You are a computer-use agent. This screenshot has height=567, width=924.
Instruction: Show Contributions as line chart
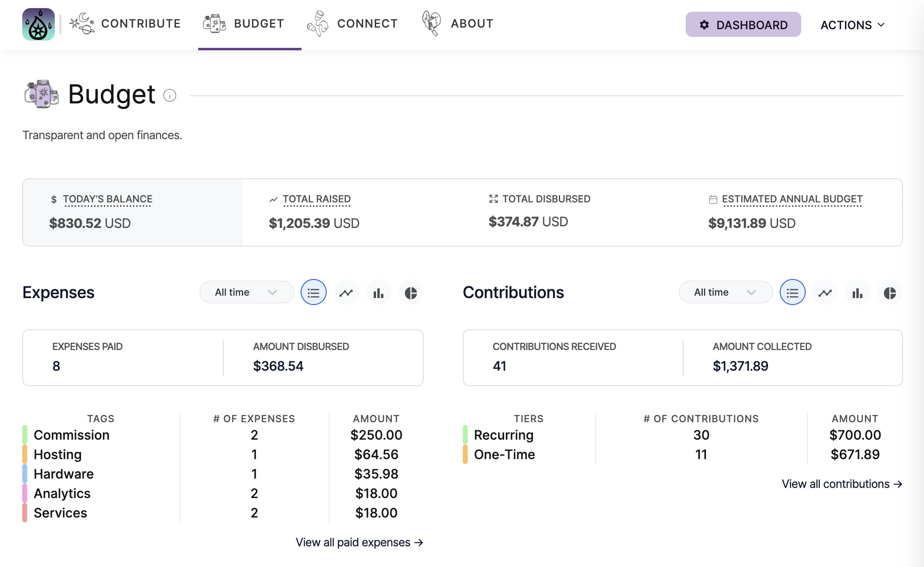pos(825,292)
